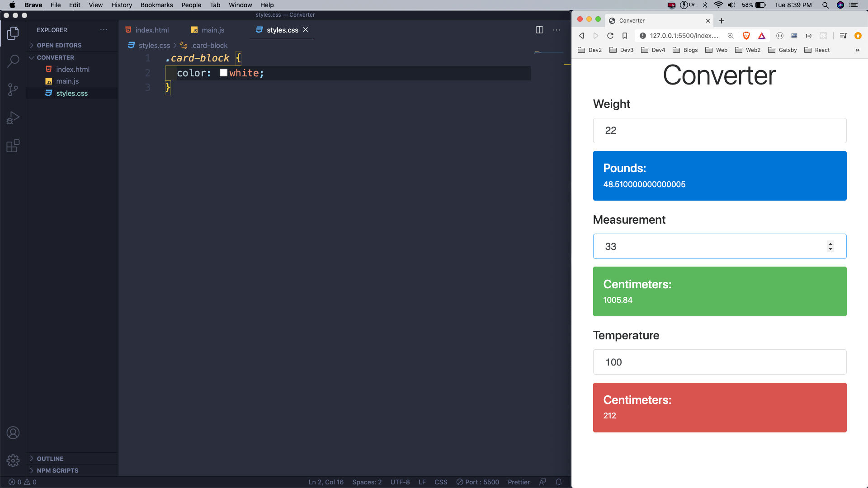Open Spotlight search in the menu bar
This screenshot has height=488, width=868.
pos(826,5)
